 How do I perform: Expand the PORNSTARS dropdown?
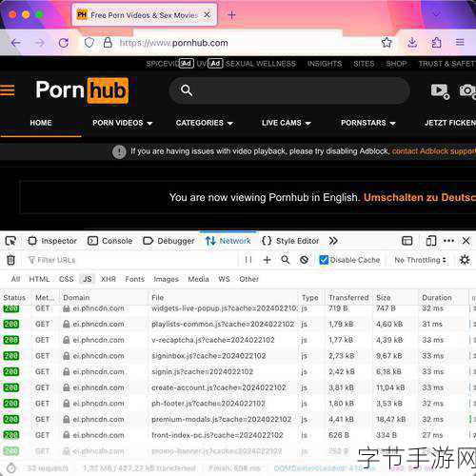pyautogui.click(x=368, y=123)
